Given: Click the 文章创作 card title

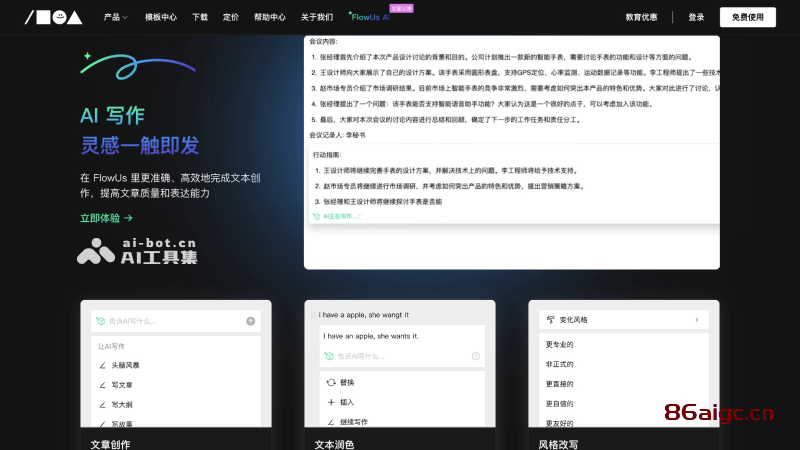Looking at the screenshot, I should click(x=110, y=444).
